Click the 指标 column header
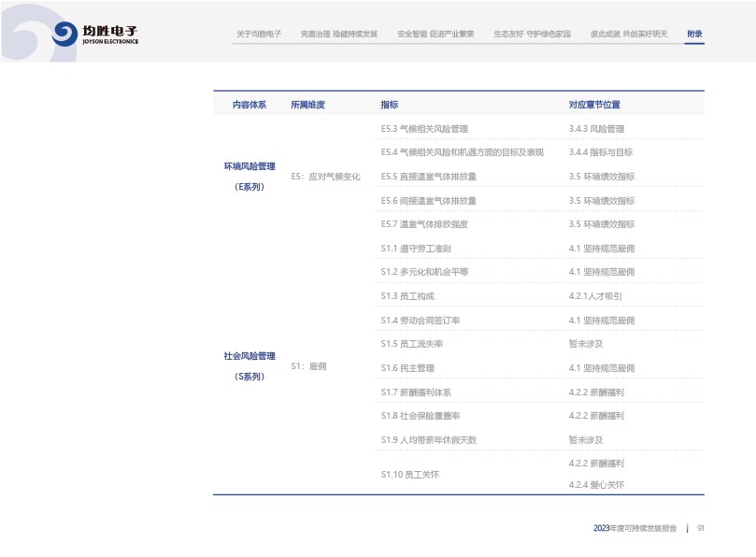 [389, 105]
